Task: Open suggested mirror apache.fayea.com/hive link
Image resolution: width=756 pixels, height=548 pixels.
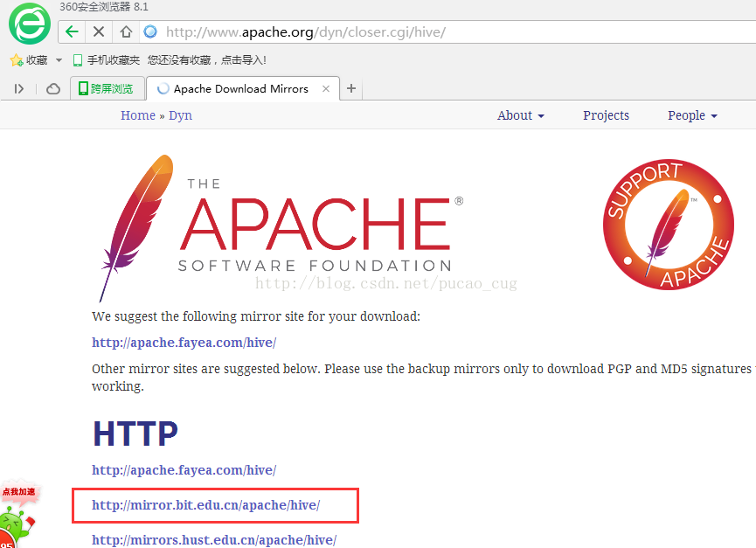Action: (184, 343)
